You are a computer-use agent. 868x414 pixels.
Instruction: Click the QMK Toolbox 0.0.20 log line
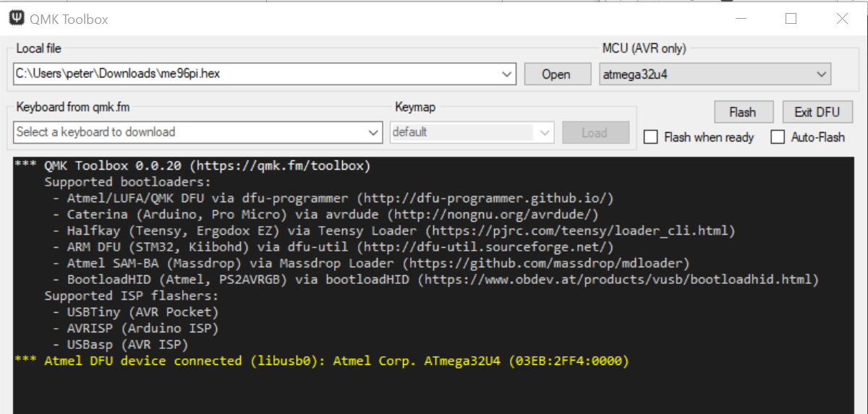[x=192, y=166]
